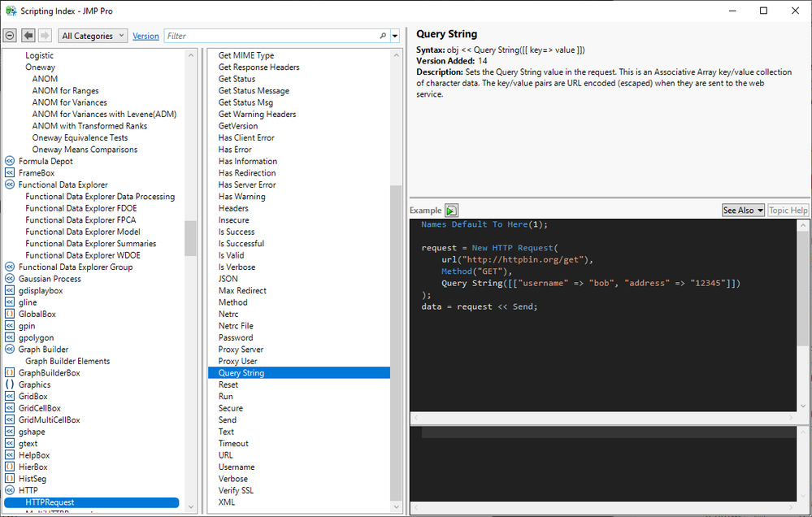
Task: Click the Version link
Action: (x=145, y=36)
